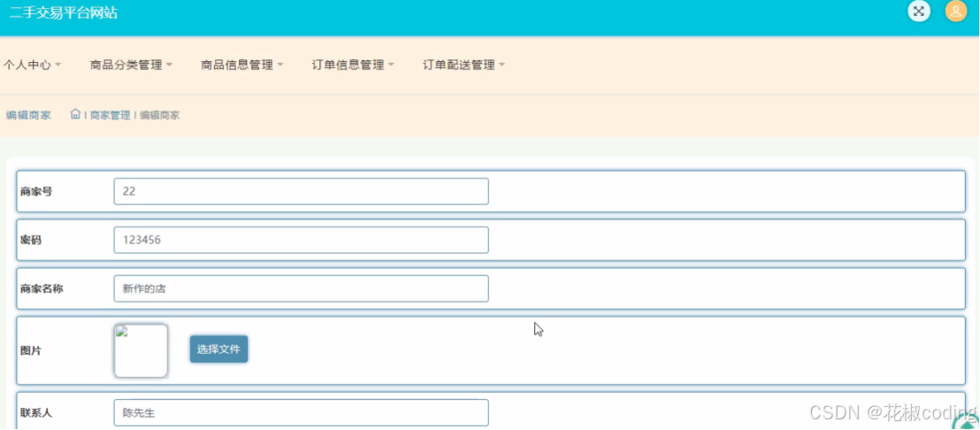Click the fullscreen toggle icon in header
The width and height of the screenshot is (980, 430).
919,11
